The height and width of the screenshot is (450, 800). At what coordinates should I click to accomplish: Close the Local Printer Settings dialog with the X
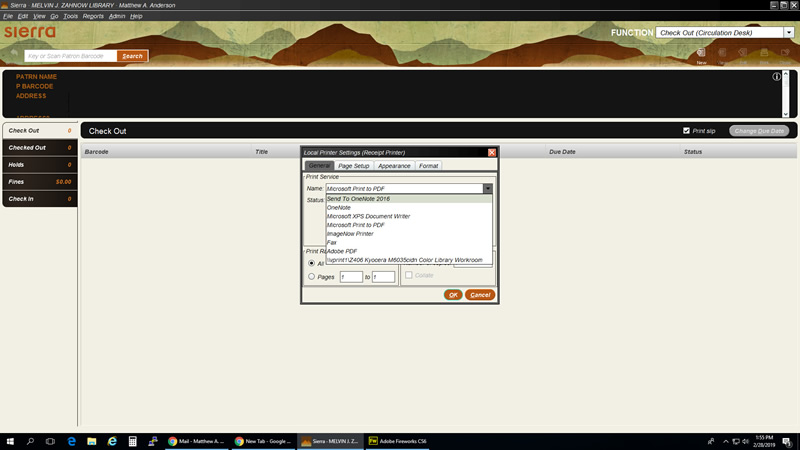pyautogui.click(x=491, y=153)
